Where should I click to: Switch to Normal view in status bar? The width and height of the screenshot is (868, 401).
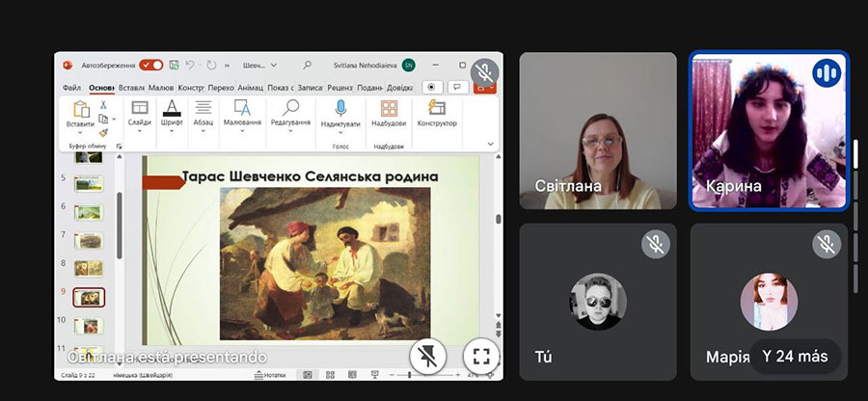click(x=308, y=375)
